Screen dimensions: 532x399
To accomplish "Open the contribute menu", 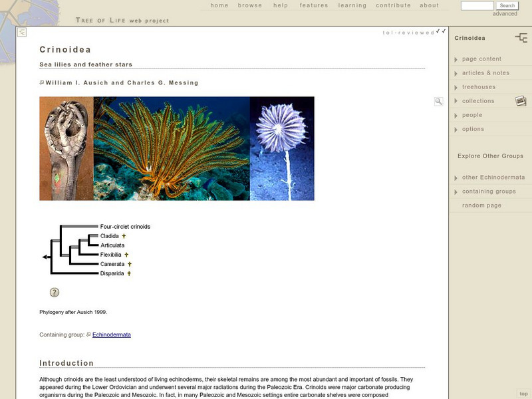I will click(393, 5).
